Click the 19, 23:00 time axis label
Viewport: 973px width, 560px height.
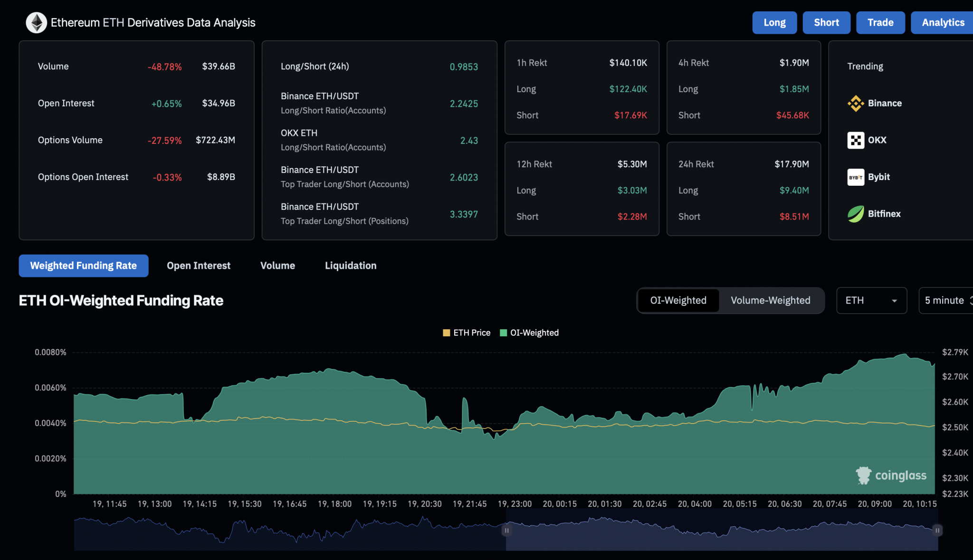pyautogui.click(x=515, y=504)
